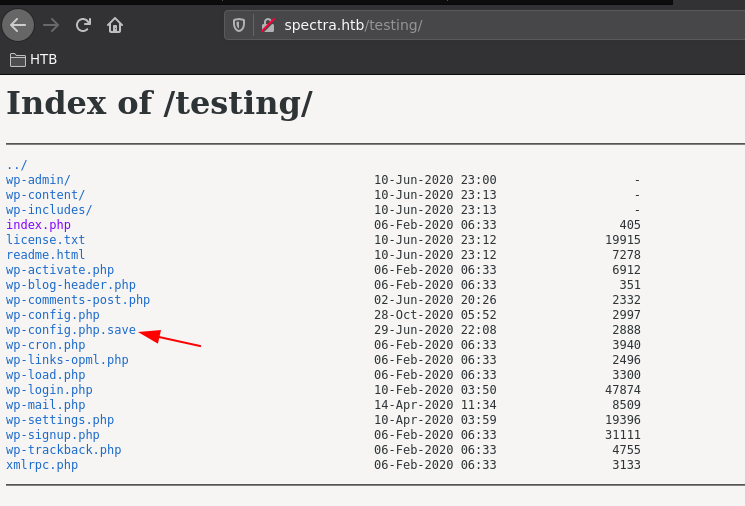Reload the current page
Screen dimensions: 745x506
83,25
